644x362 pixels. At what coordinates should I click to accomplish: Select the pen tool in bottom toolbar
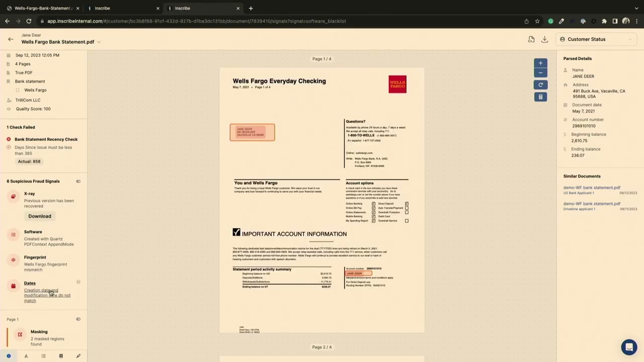coord(78,356)
